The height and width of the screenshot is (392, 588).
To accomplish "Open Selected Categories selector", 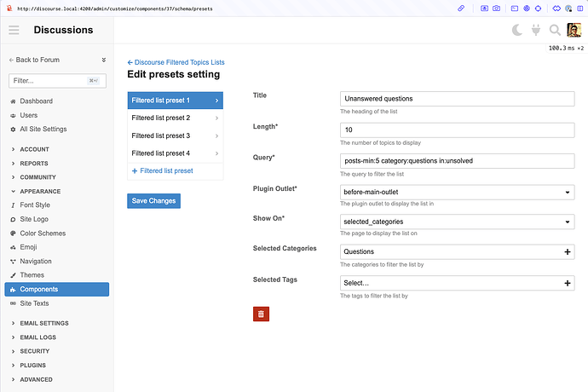I will tap(457, 251).
